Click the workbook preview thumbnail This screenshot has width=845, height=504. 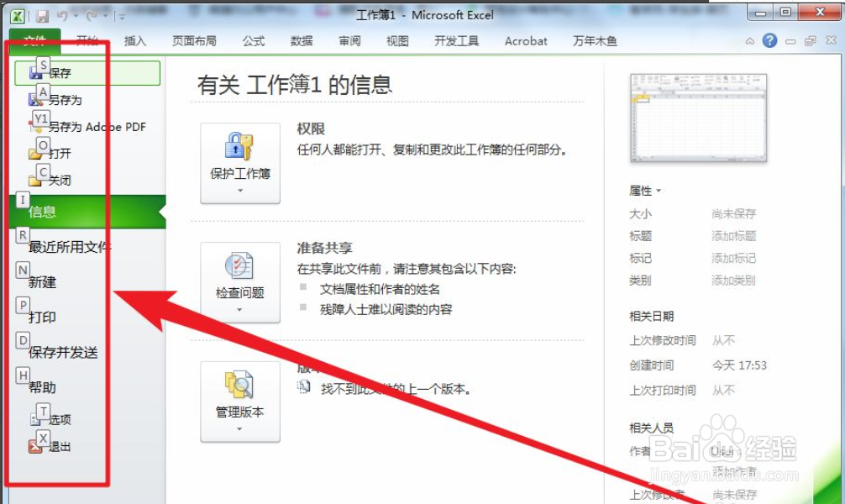point(698,118)
